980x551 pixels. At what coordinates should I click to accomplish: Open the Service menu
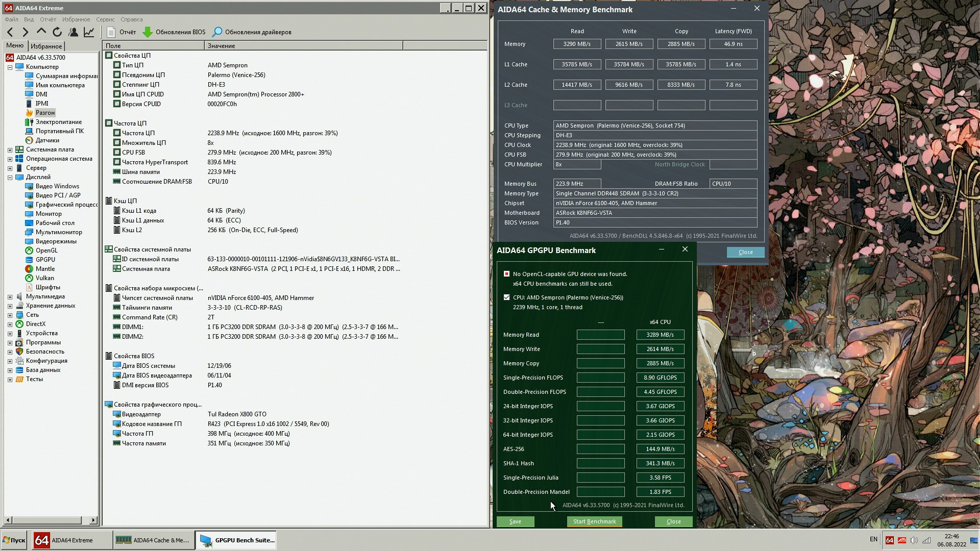coord(105,19)
